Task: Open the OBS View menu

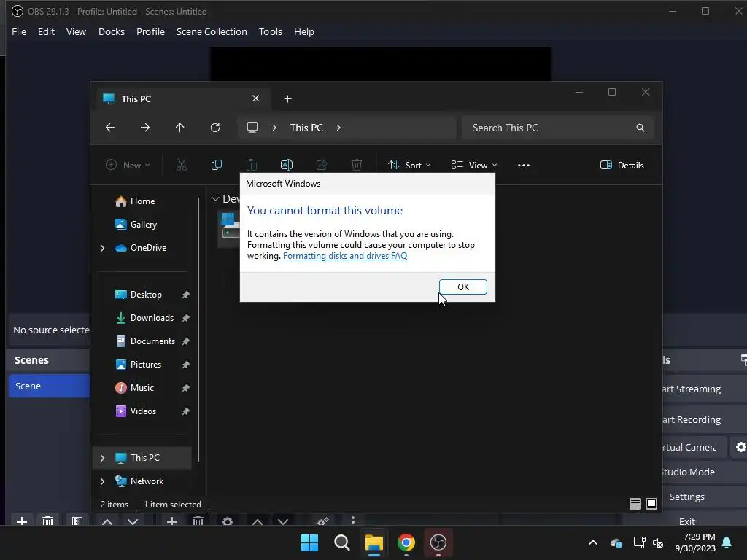Action: click(x=76, y=31)
